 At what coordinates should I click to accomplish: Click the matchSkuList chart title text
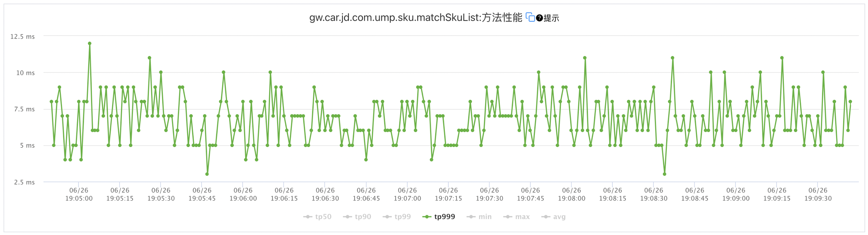tap(415, 18)
